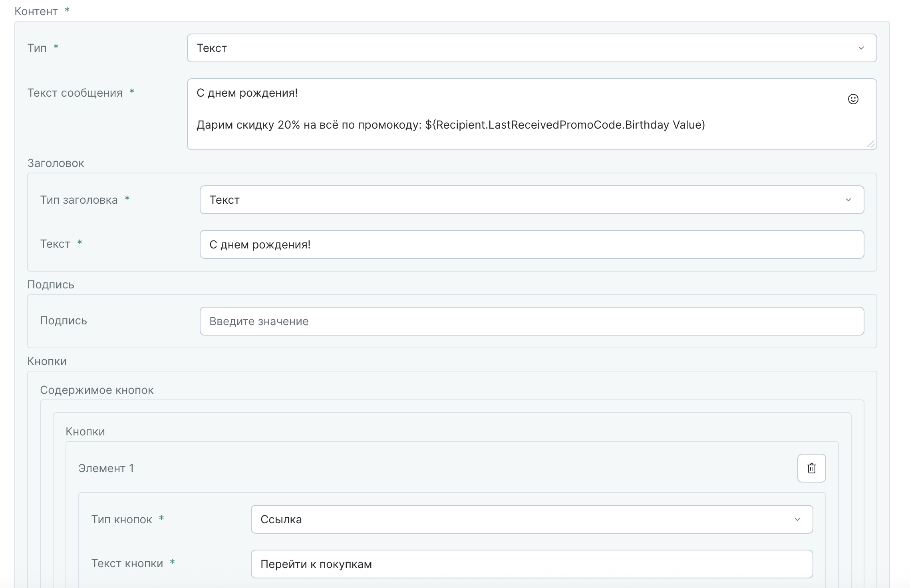Click the header Текст input field
Viewport: 910px width, 588px height.
tap(531, 244)
